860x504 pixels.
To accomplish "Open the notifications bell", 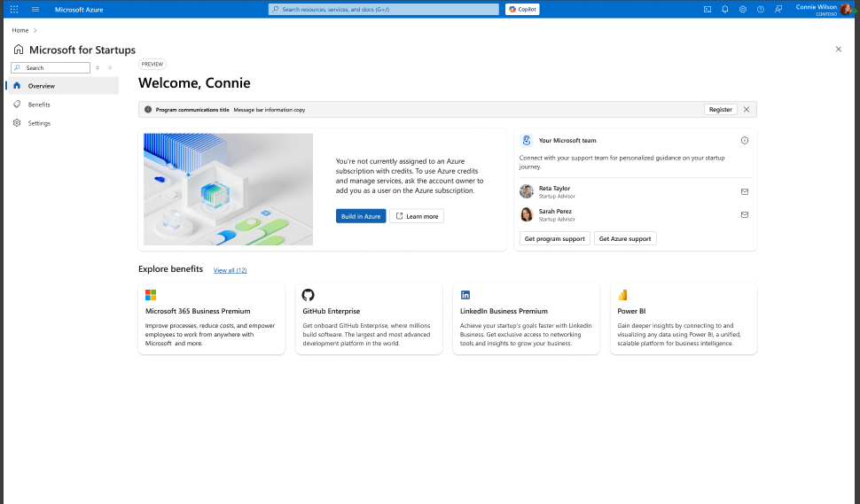I will tap(725, 10).
